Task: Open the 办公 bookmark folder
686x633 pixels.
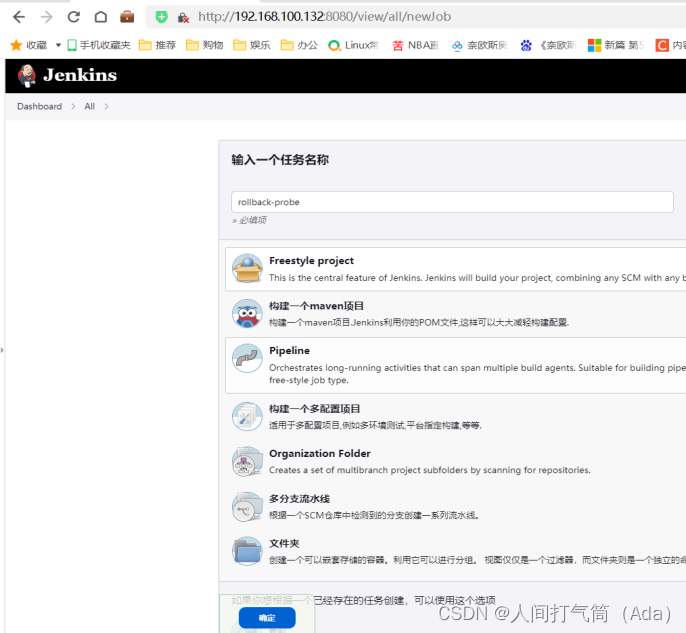Action: coord(299,45)
